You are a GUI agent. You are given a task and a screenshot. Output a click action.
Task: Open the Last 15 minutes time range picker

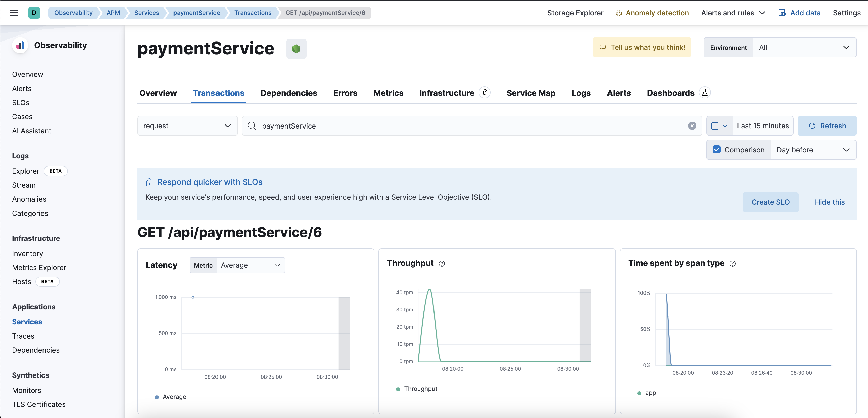763,126
